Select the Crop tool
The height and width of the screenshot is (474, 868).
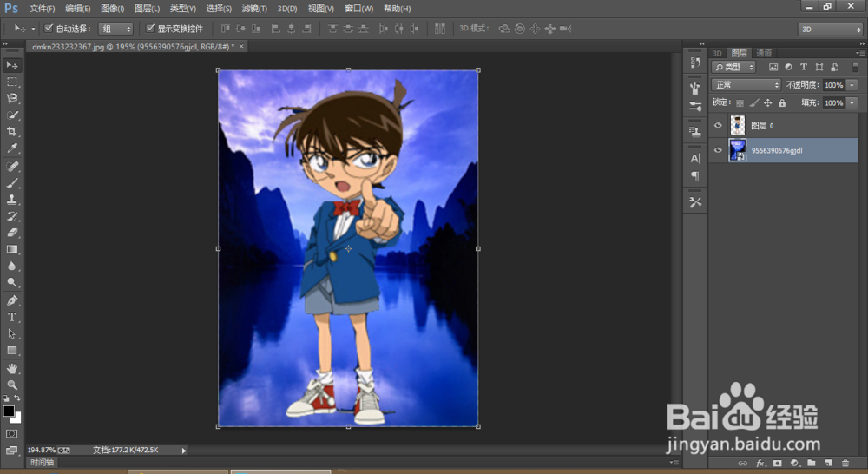coord(11,132)
